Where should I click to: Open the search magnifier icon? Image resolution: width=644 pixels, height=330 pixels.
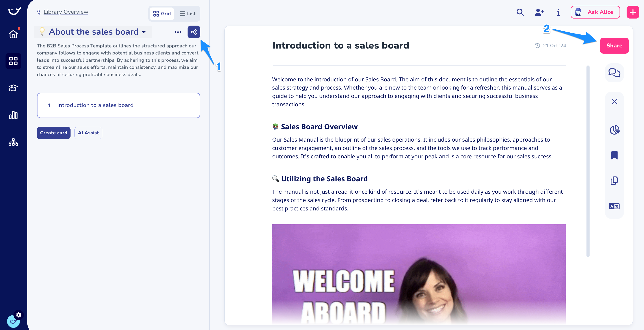520,12
